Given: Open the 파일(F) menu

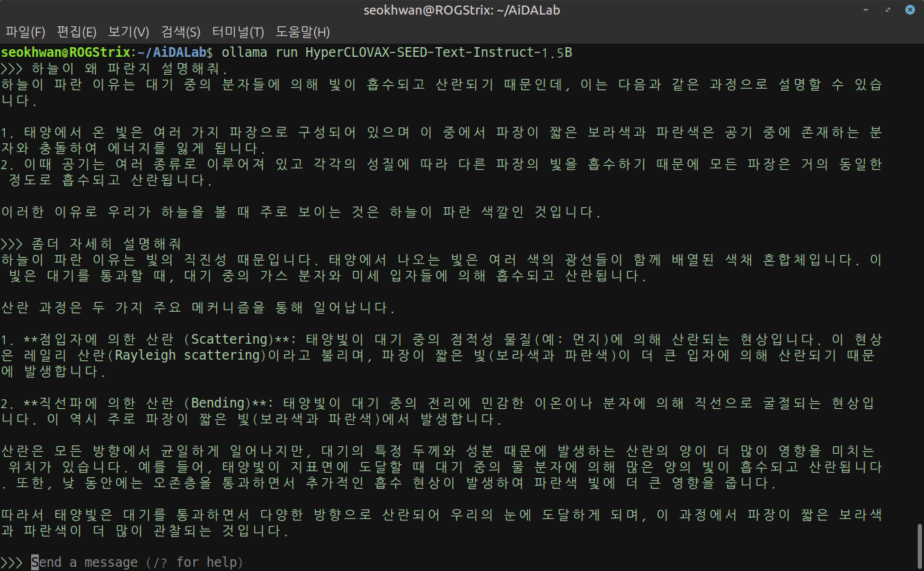Looking at the screenshot, I should tap(26, 32).
